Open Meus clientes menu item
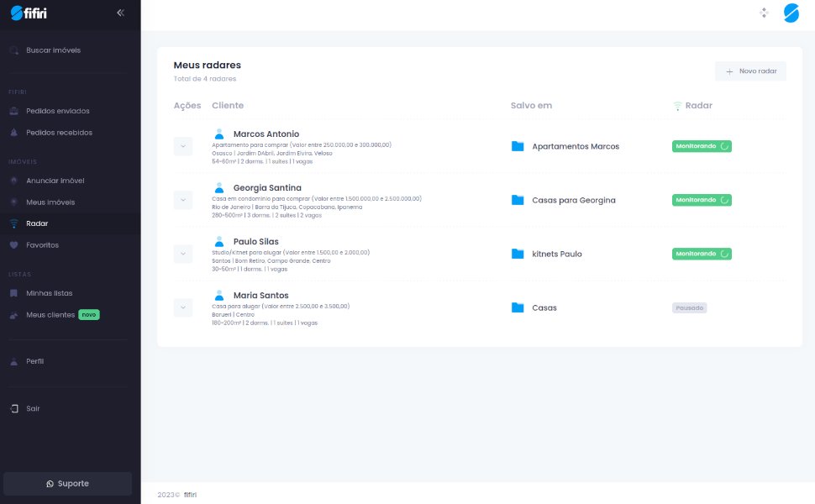Screen dimensions: 815x504 point(50,315)
